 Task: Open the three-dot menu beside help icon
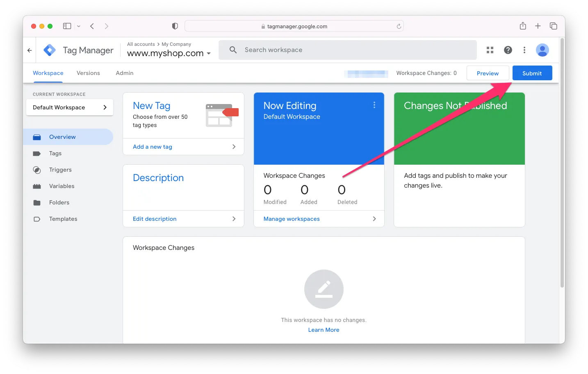pos(524,50)
